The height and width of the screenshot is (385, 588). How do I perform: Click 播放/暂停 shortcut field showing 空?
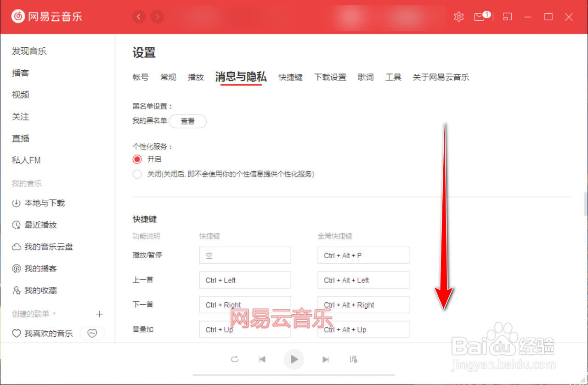tap(245, 255)
